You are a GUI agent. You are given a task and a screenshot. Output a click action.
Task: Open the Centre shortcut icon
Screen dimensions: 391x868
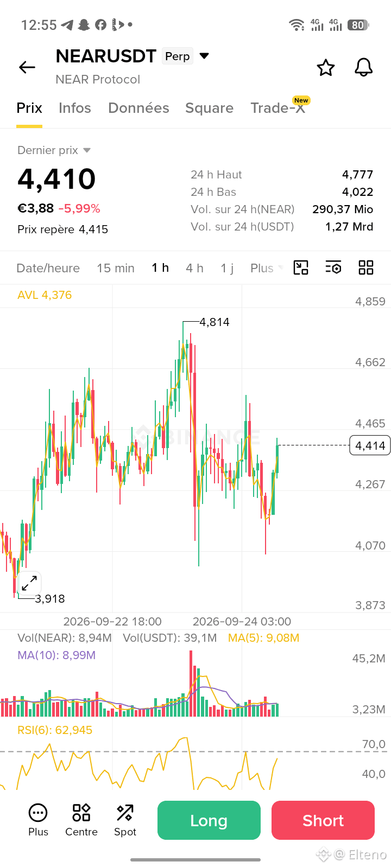click(x=81, y=820)
